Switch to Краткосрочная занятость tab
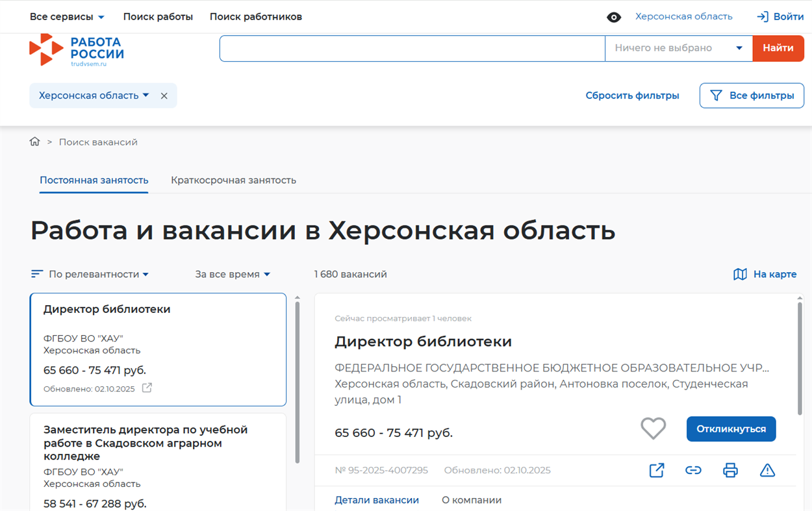Image resolution: width=812 pixels, height=511 pixels. 233,180
